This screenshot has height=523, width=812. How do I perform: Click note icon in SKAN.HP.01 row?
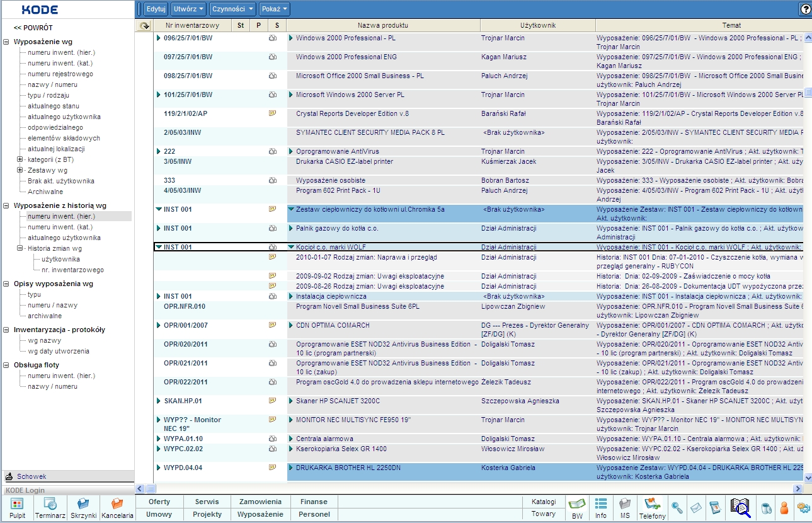[x=273, y=401]
